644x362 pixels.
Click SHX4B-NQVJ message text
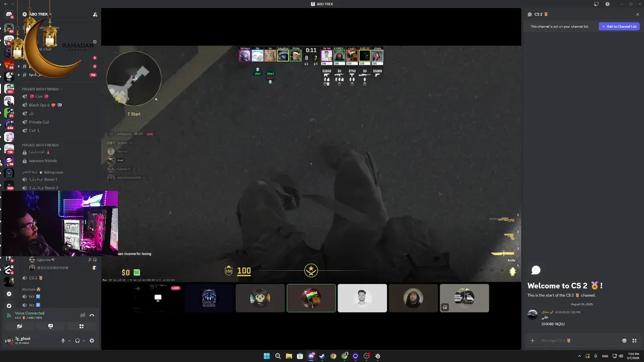553,324
